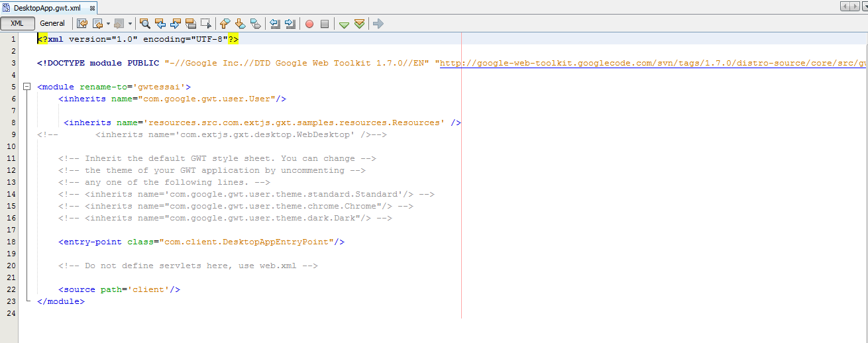This screenshot has width=868, height=343.
Task: Click the theme.dark.Dark commented line
Action: [225, 218]
